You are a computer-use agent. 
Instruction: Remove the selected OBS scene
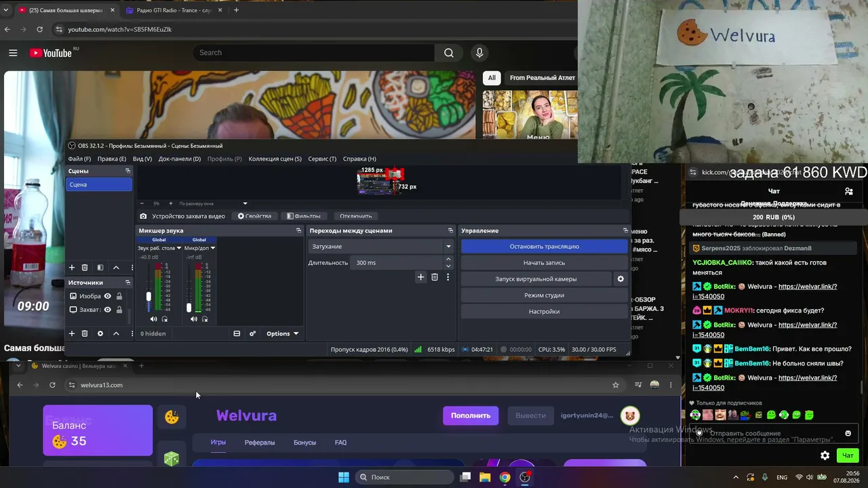coord(85,268)
